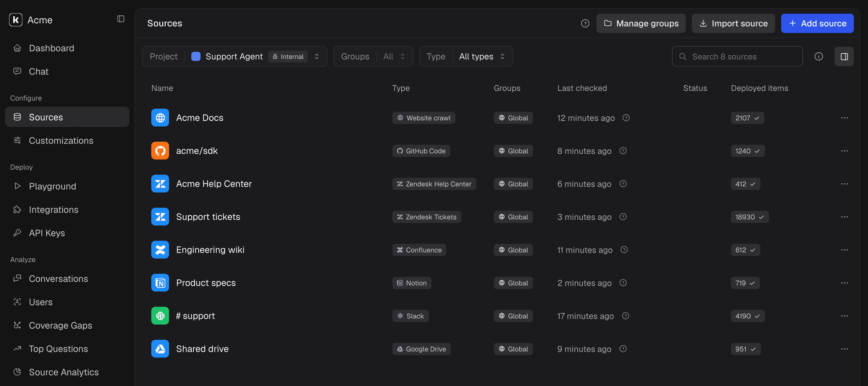Click the Acme Help Center Zendesk icon

(x=160, y=184)
